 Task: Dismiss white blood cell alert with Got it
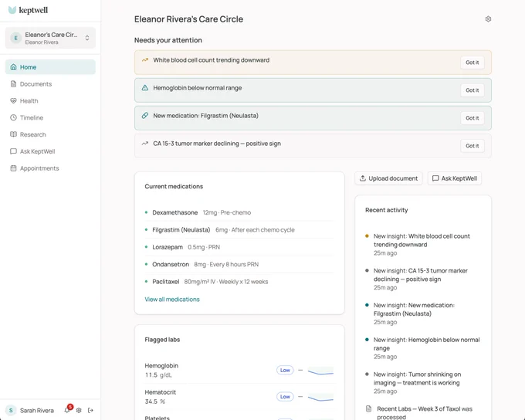click(472, 63)
